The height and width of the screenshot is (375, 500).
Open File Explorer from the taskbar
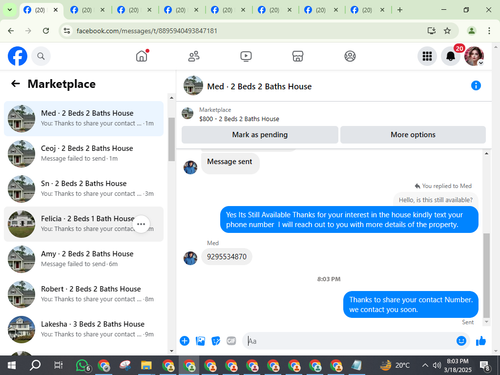(x=146, y=365)
